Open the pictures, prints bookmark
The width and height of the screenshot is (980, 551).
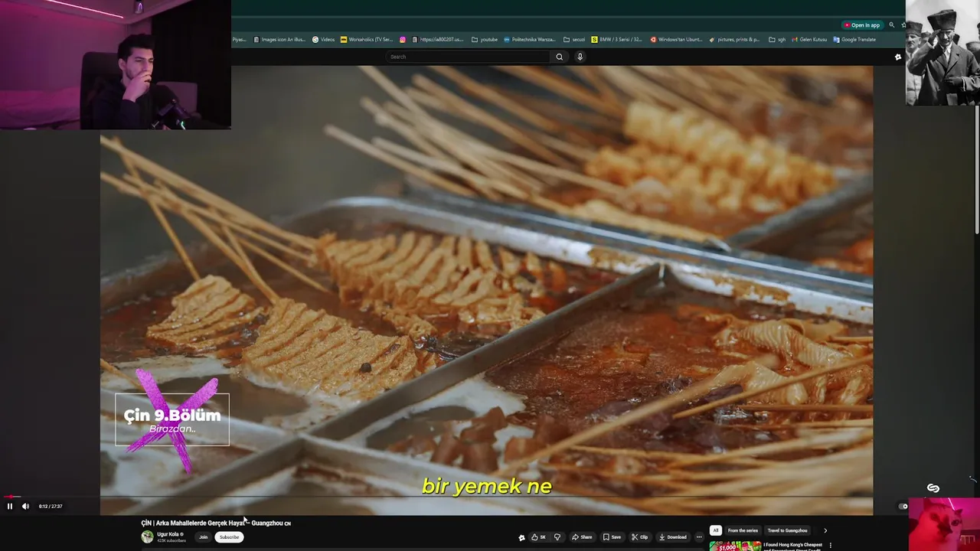734,40
